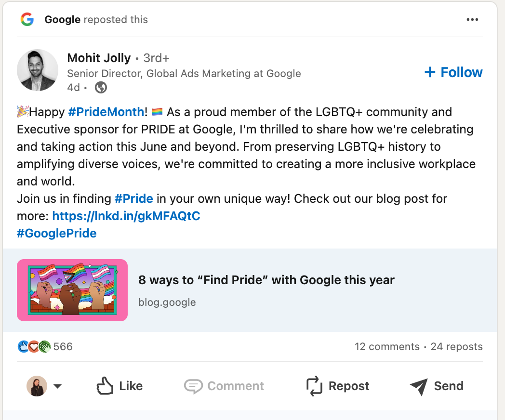
Task: Open the reactions cluster next to 566
Action: [x=33, y=346]
